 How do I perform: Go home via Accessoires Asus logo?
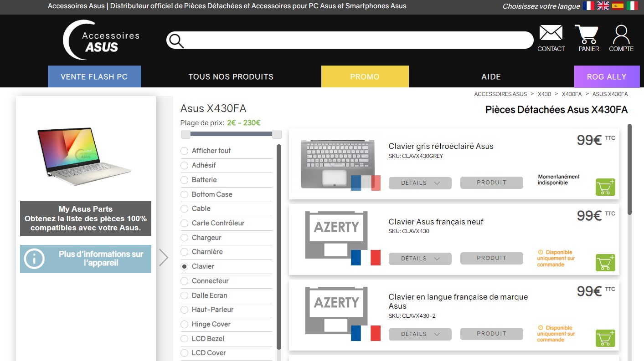click(102, 40)
